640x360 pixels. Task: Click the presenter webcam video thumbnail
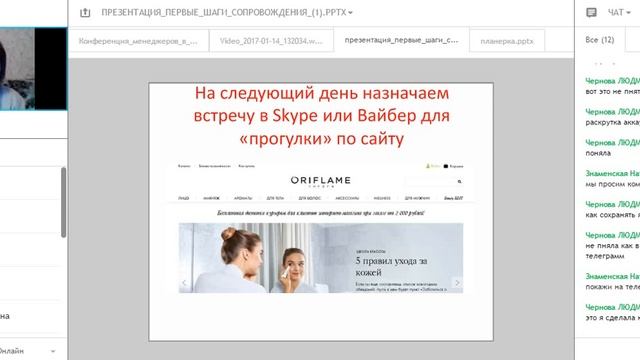(33, 69)
